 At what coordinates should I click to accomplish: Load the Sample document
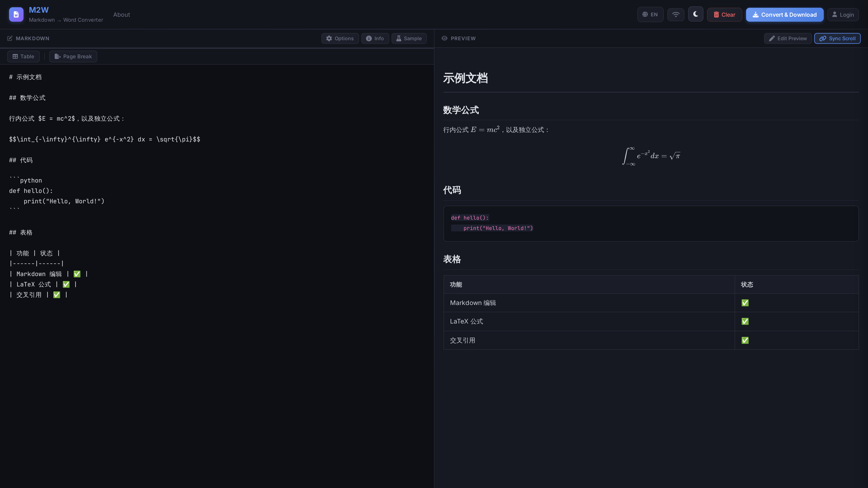point(409,38)
